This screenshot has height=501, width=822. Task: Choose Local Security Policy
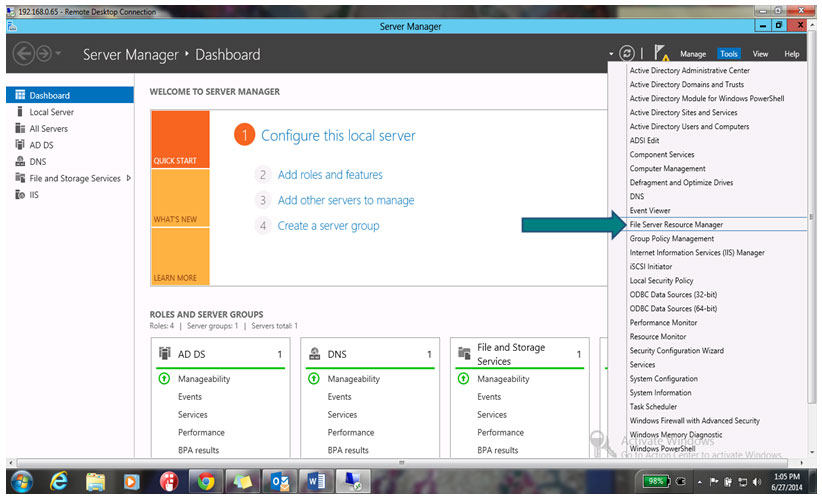(x=661, y=280)
